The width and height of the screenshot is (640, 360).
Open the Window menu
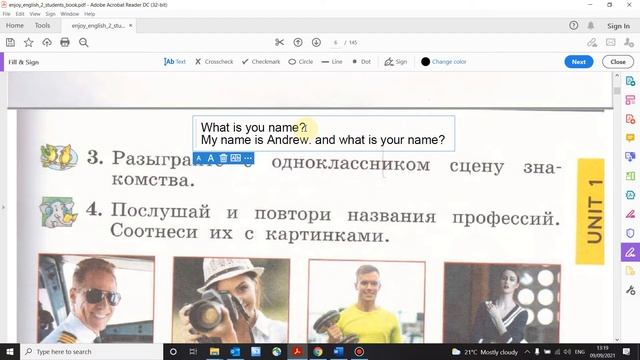[x=70, y=14]
